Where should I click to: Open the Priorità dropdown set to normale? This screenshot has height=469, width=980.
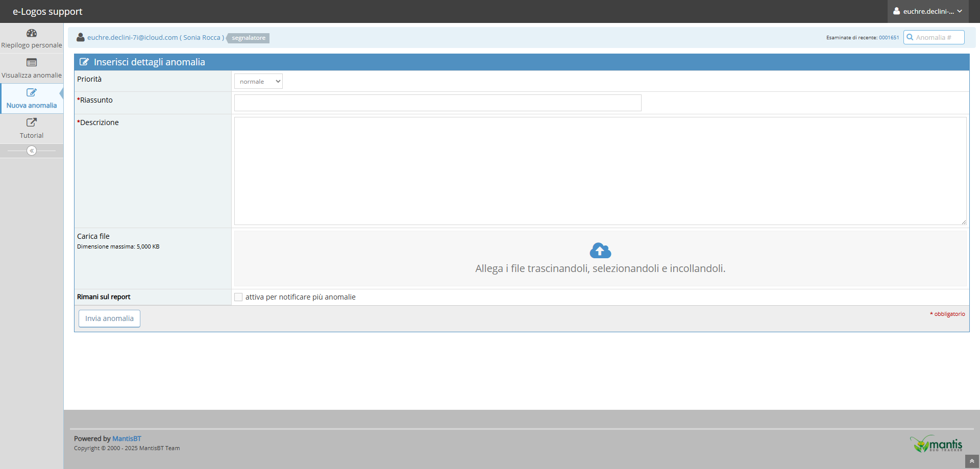pos(258,82)
